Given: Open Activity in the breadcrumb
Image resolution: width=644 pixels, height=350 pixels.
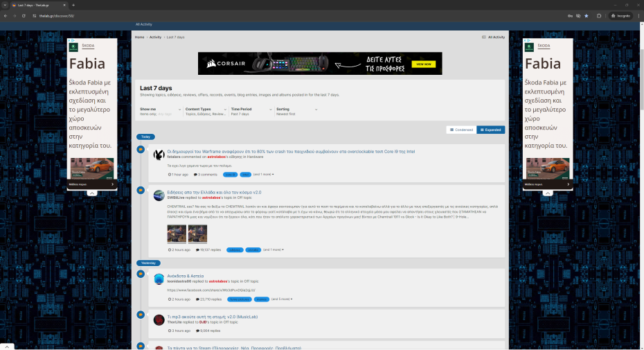Looking at the screenshot, I should pyautogui.click(x=155, y=37).
